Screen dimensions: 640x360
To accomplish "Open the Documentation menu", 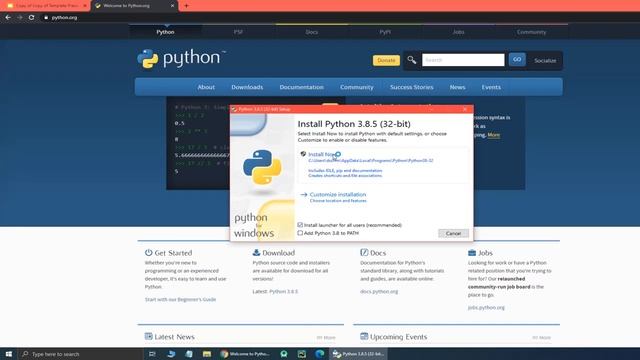I will [x=301, y=87].
